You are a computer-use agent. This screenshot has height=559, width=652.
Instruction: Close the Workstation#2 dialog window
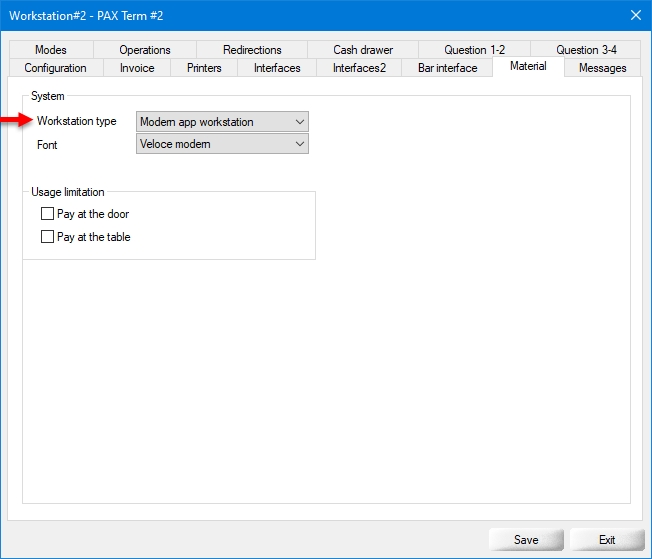point(635,14)
